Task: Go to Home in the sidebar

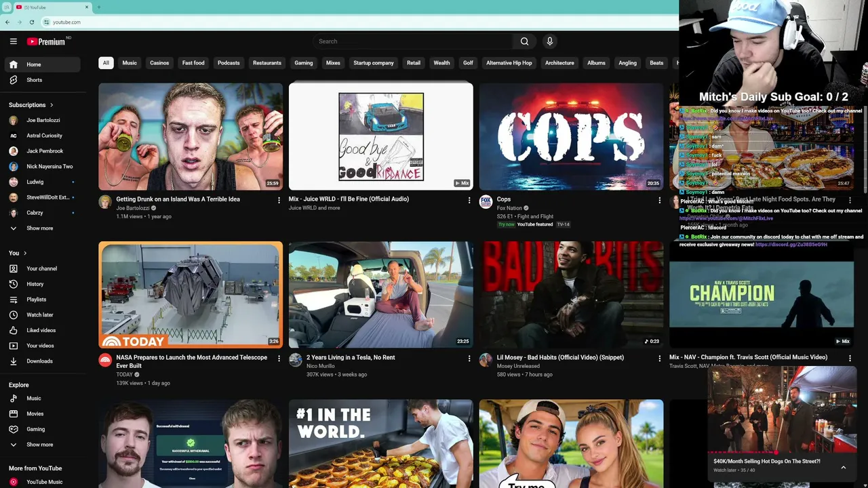Action: [43, 64]
